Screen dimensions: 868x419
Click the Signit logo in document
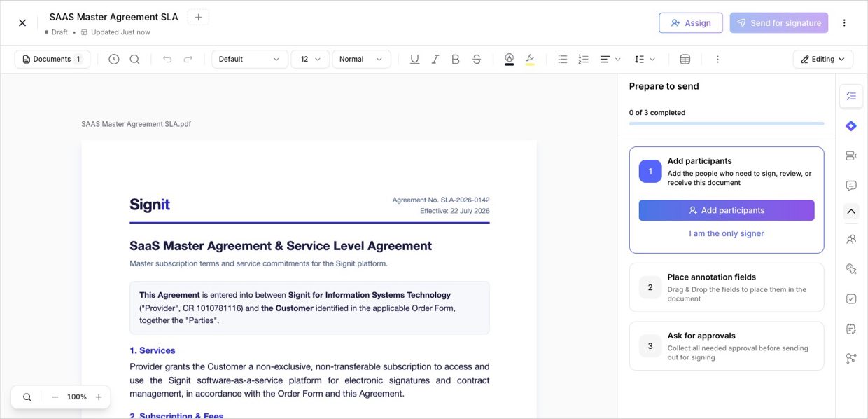[150, 205]
